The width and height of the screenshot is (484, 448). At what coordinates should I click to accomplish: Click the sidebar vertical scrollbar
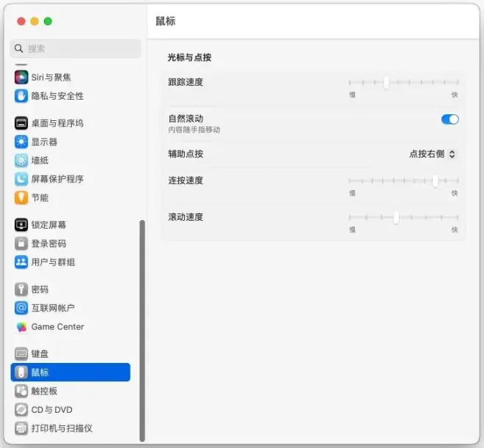[142, 331]
